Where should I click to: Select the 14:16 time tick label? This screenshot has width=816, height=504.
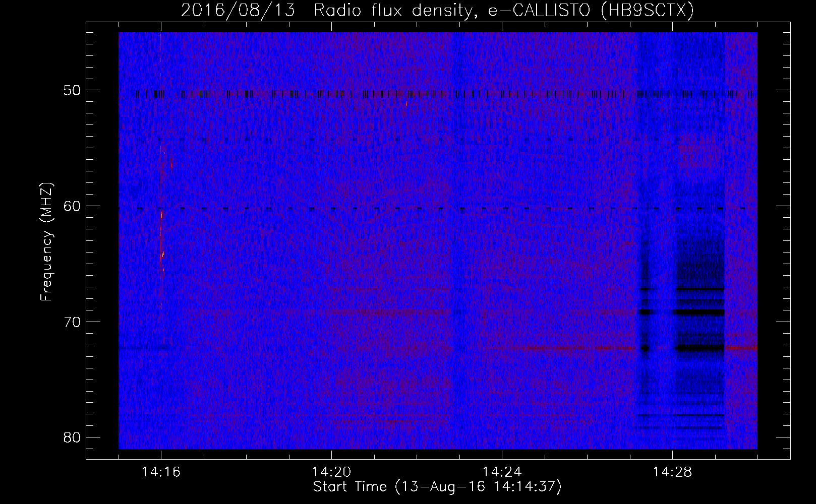click(x=161, y=472)
